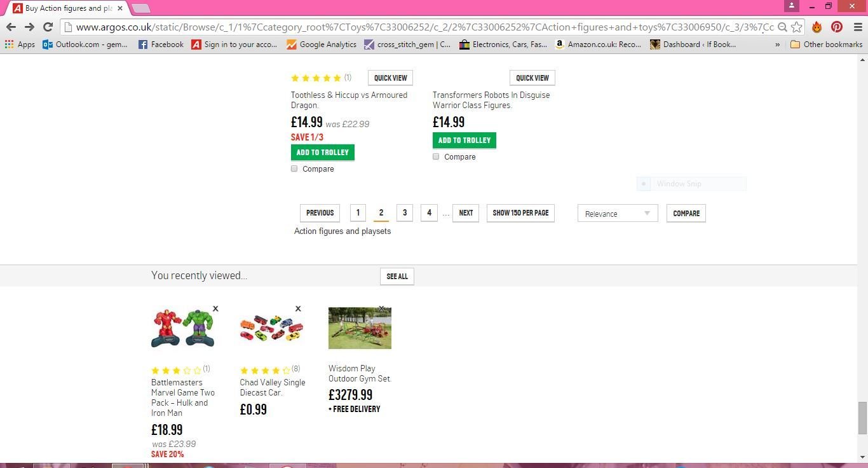Image resolution: width=868 pixels, height=468 pixels.
Task: Open the Other bookmarks folder
Action: [826, 45]
